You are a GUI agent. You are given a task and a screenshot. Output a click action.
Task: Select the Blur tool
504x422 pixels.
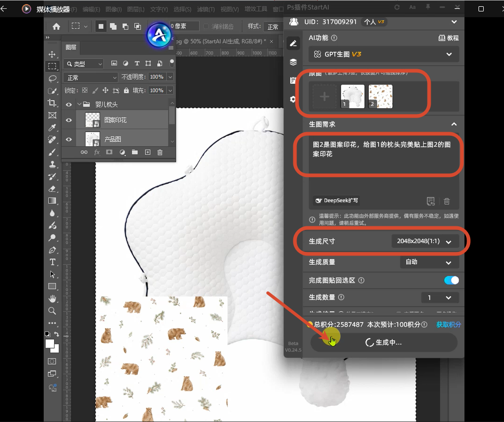(x=52, y=213)
